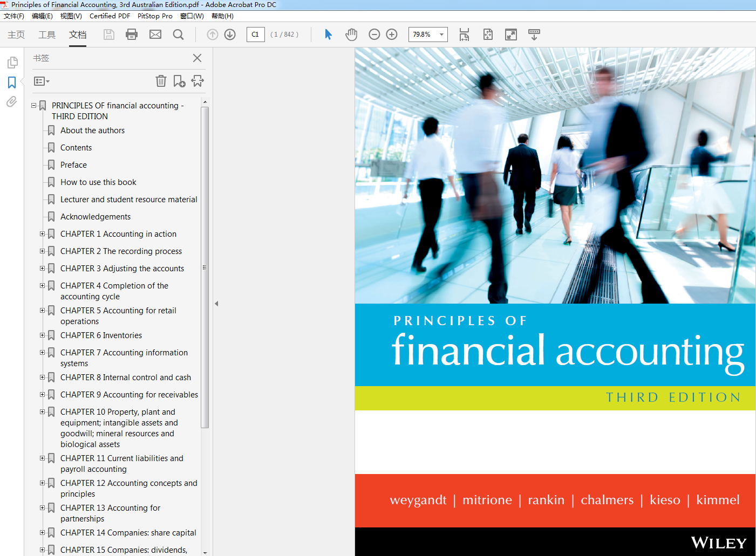This screenshot has height=556, width=756.
Task: Save the file with the floppy icon
Action: [109, 35]
